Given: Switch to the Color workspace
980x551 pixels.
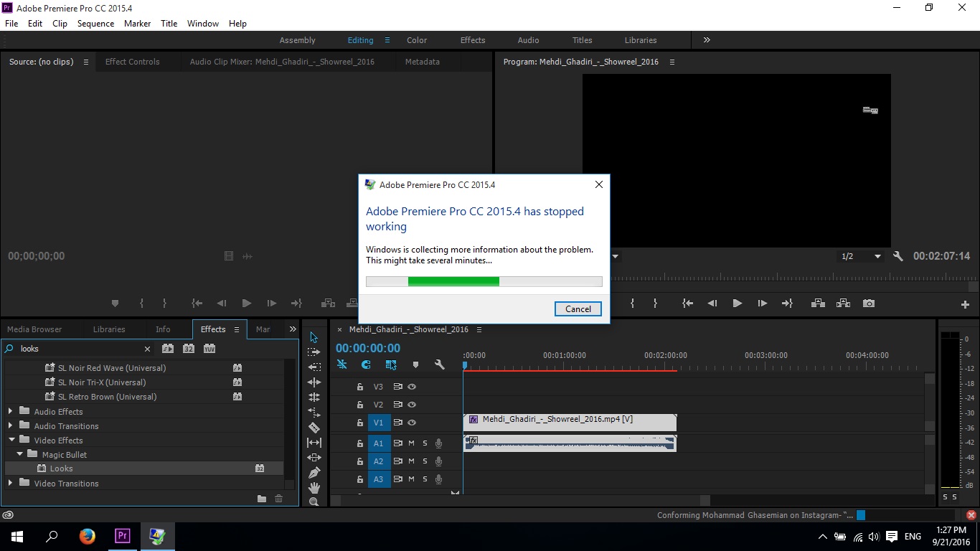Looking at the screenshot, I should click(x=417, y=40).
